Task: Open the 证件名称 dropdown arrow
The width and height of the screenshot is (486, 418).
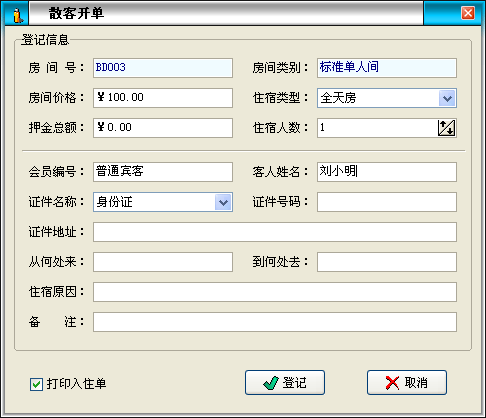Action: click(x=223, y=202)
